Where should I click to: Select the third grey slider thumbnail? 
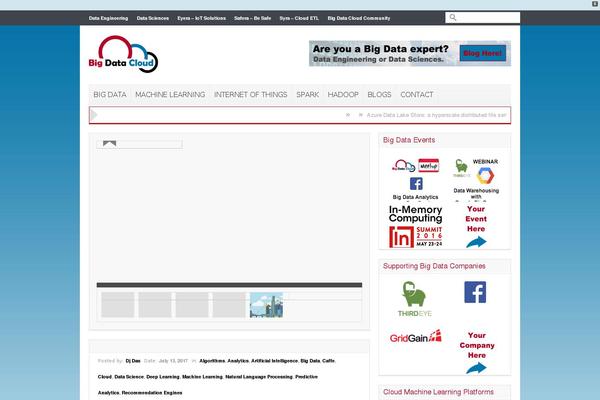click(x=192, y=305)
